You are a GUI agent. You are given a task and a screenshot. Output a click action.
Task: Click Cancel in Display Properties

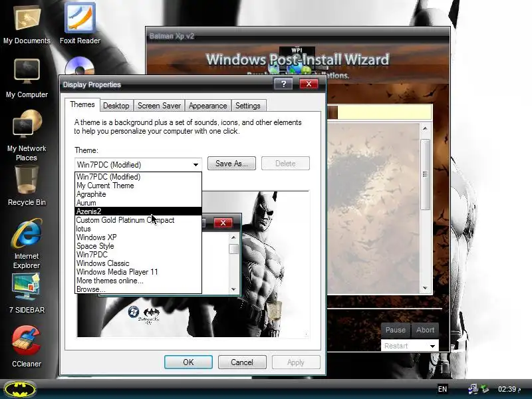(242, 362)
